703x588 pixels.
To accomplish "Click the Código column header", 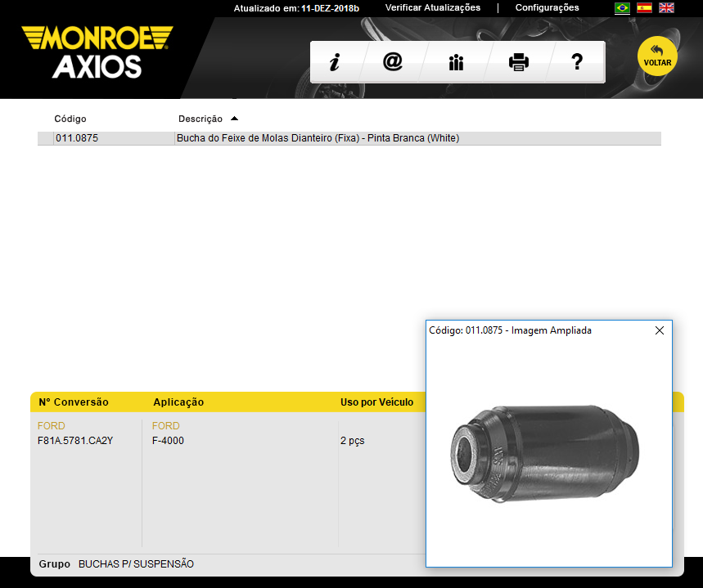I will coord(70,119).
